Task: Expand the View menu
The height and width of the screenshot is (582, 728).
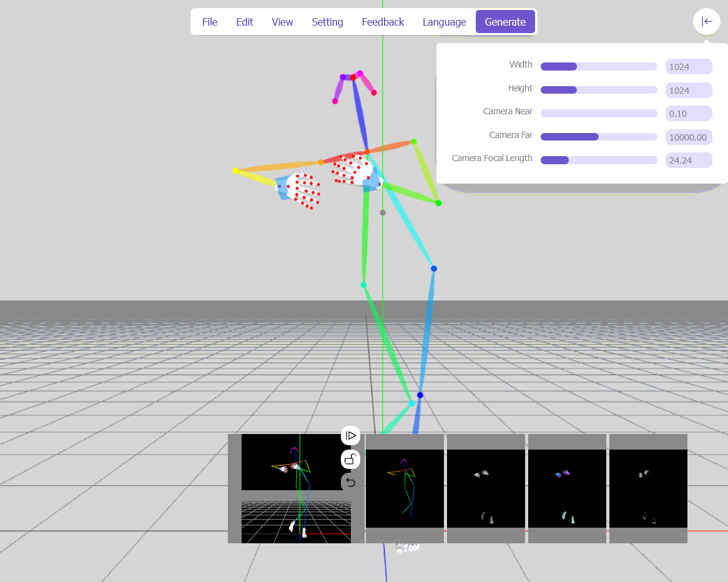Action: coord(282,22)
